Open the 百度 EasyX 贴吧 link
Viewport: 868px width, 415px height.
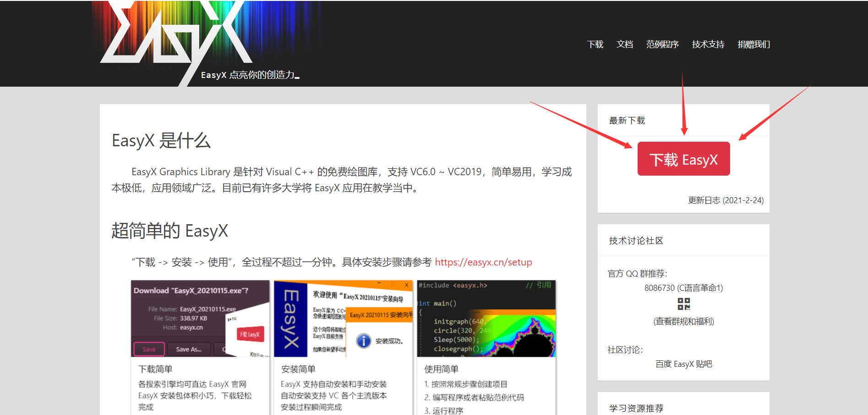tap(683, 364)
